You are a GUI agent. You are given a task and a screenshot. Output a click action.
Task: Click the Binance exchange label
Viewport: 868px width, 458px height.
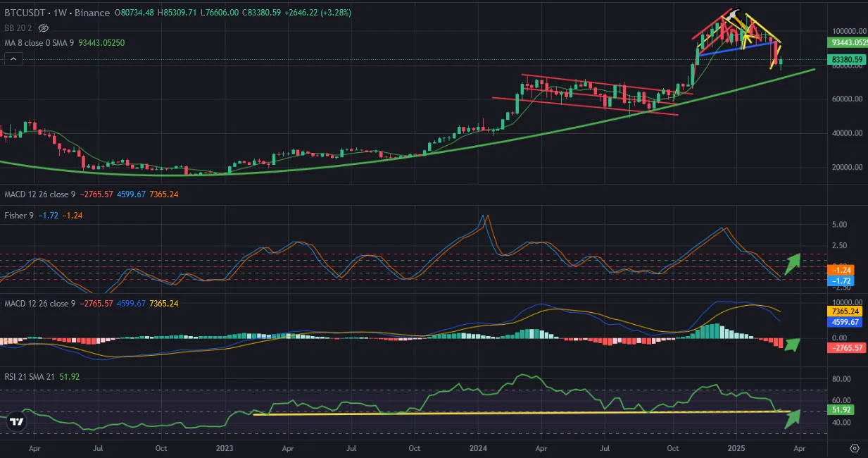pos(92,13)
